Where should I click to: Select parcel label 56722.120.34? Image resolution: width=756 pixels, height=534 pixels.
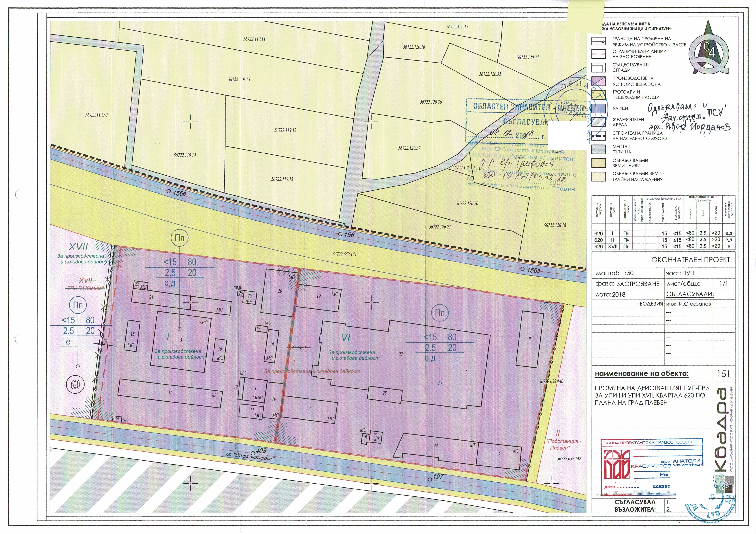pyautogui.click(x=528, y=57)
